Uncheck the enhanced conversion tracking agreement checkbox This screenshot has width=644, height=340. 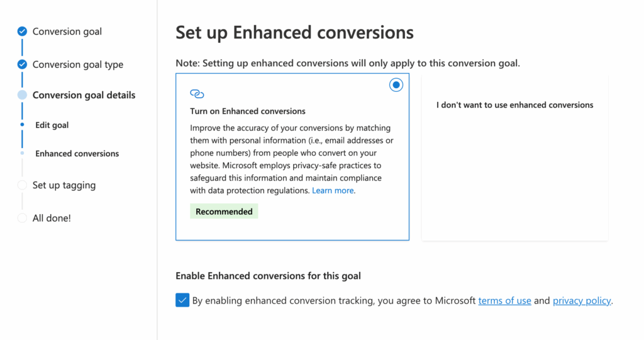(x=182, y=300)
